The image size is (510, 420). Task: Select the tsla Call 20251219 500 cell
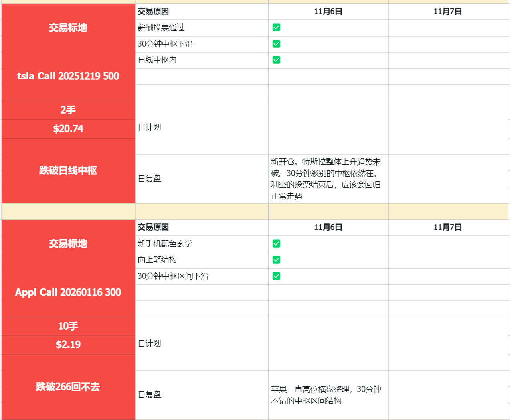(x=68, y=76)
